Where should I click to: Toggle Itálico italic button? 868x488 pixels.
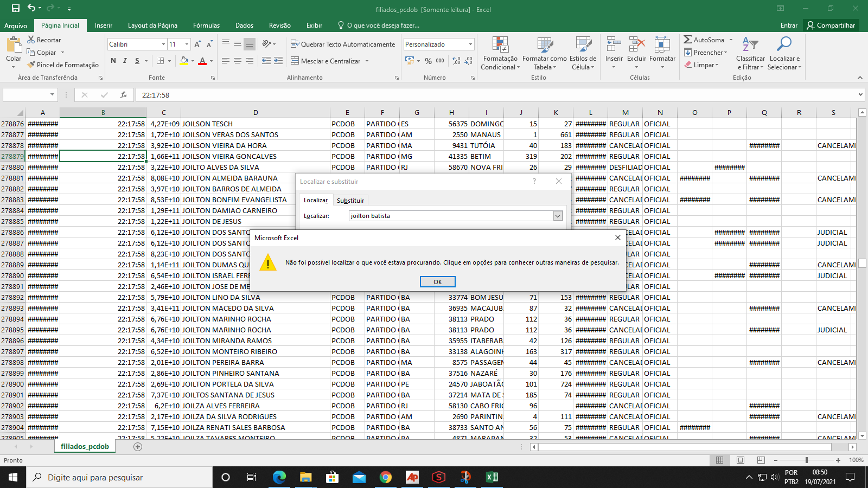125,61
